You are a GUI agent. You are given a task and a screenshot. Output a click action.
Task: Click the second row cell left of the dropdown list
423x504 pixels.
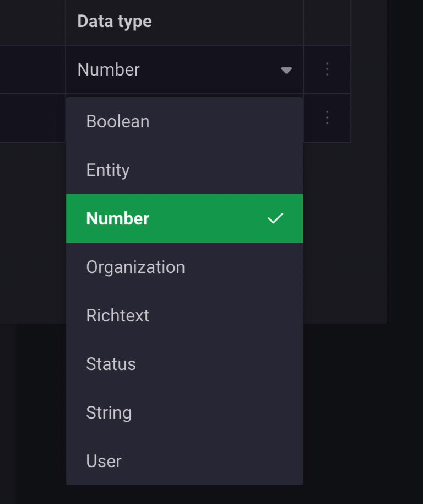(x=32, y=118)
